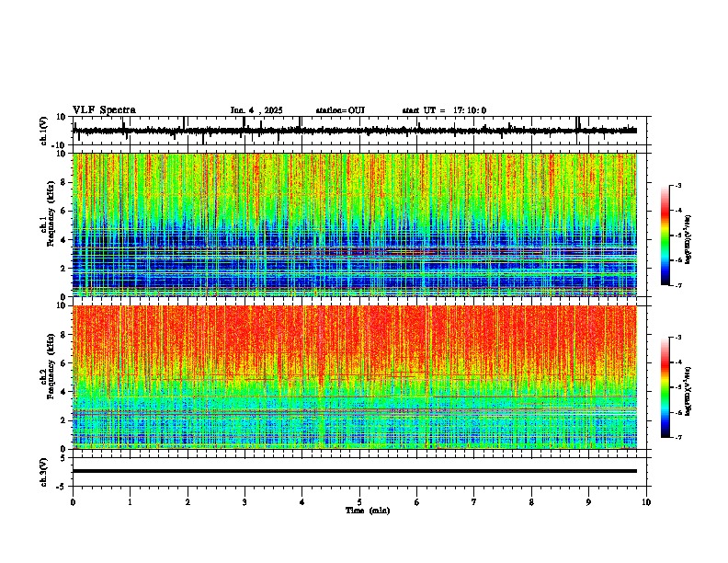Click the ch.2 "Frequency (kHz)" axis label
728x563 pixels.
[51, 366]
